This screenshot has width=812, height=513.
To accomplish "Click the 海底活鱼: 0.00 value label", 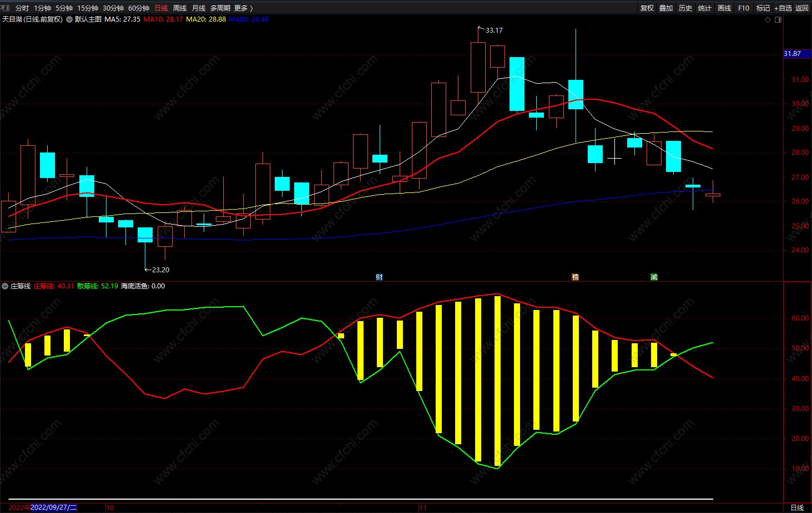I will coord(143,286).
